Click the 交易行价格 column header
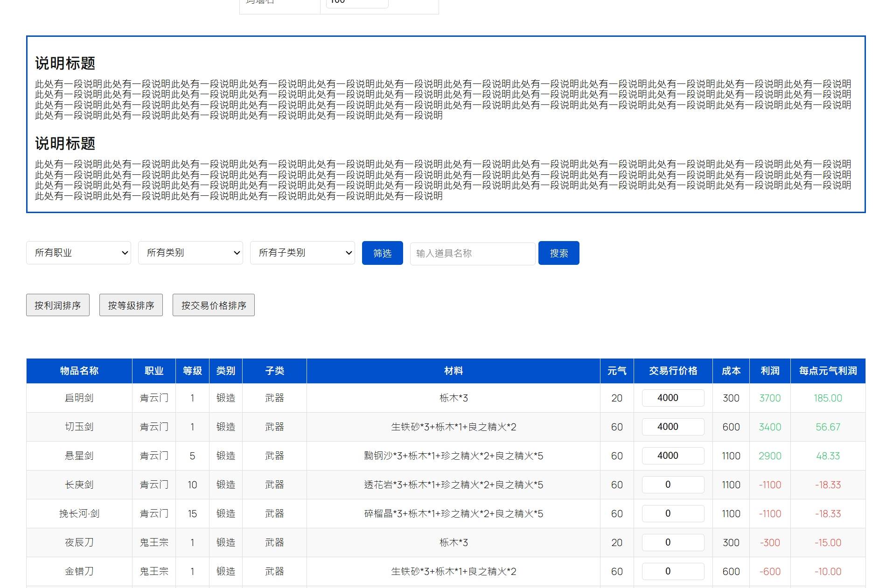886x588 pixels. click(x=673, y=371)
